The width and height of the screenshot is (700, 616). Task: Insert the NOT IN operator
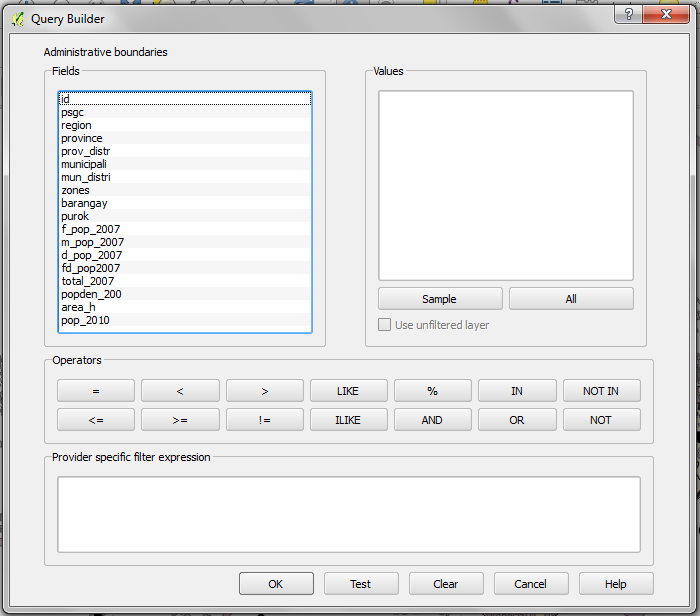pyautogui.click(x=601, y=391)
